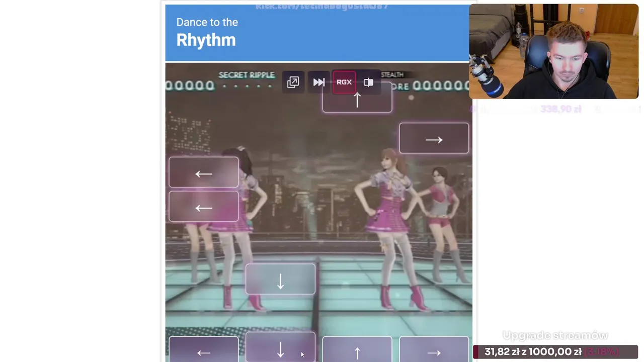Click the 'Dance to the' banner text

[x=207, y=22]
